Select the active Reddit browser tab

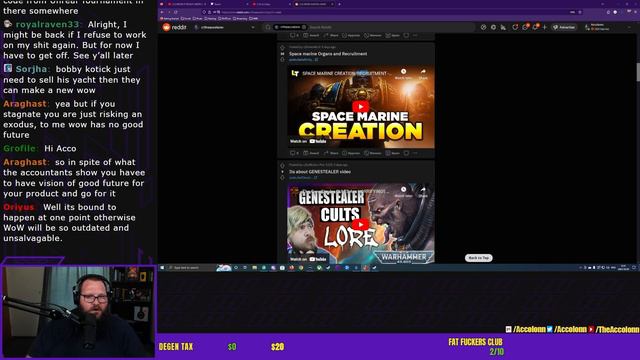[313, 4]
